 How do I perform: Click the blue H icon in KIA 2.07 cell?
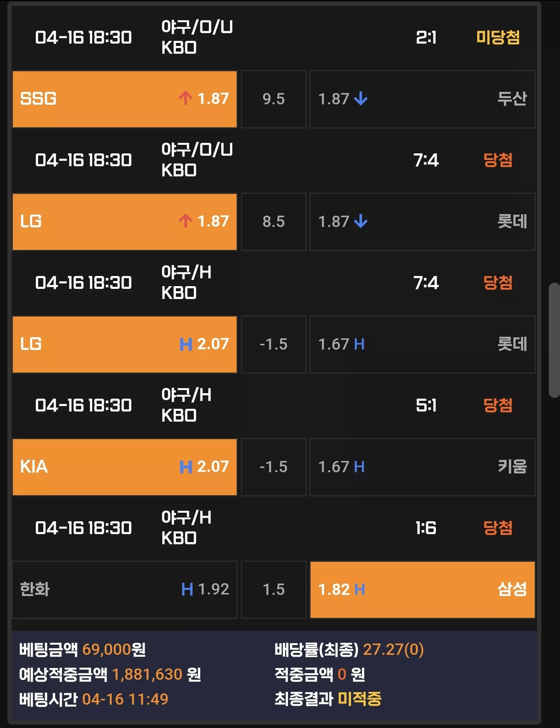click(186, 467)
